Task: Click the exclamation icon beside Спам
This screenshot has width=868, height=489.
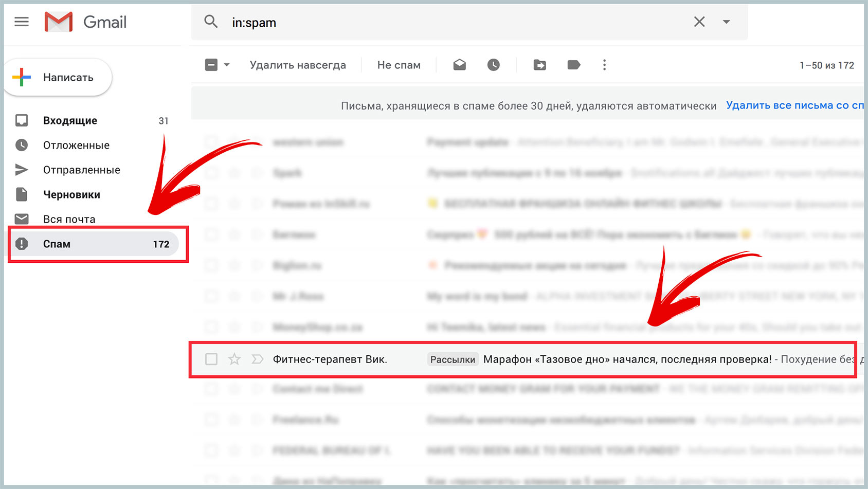Action: click(x=22, y=244)
